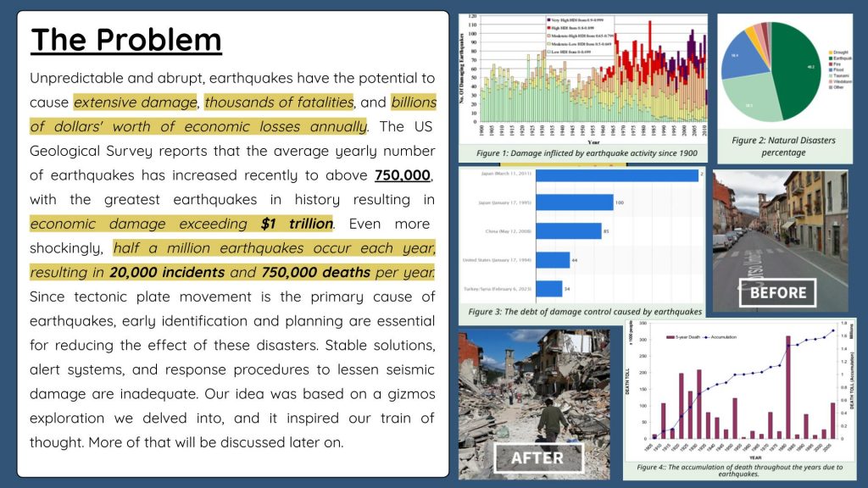Image resolution: width=868 pixels, height=488 pixels.
Task: Click the bar labeled 100 for Japan 1995
Action: click(x=575, y=202)
